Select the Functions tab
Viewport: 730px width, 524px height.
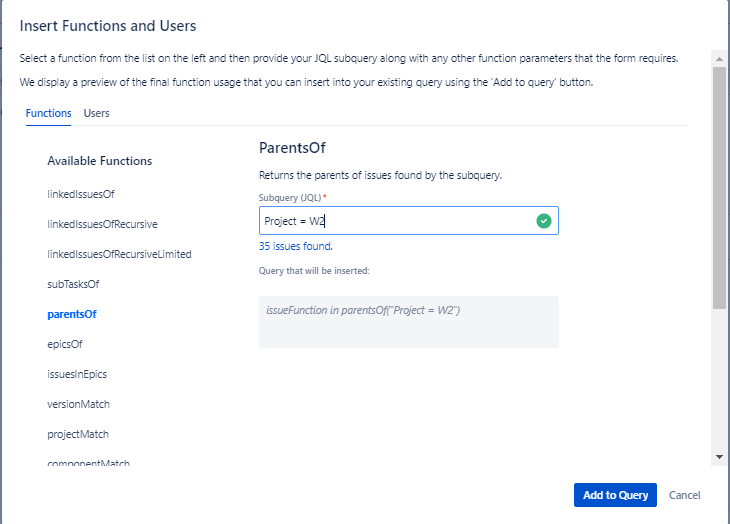click(48, 113)
